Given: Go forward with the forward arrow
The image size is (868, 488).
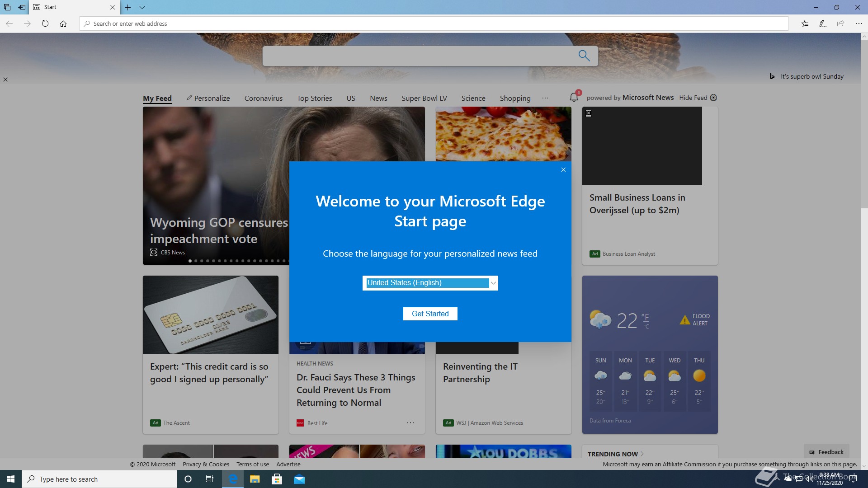Looking at the screenshot, I should coord(27,23).
